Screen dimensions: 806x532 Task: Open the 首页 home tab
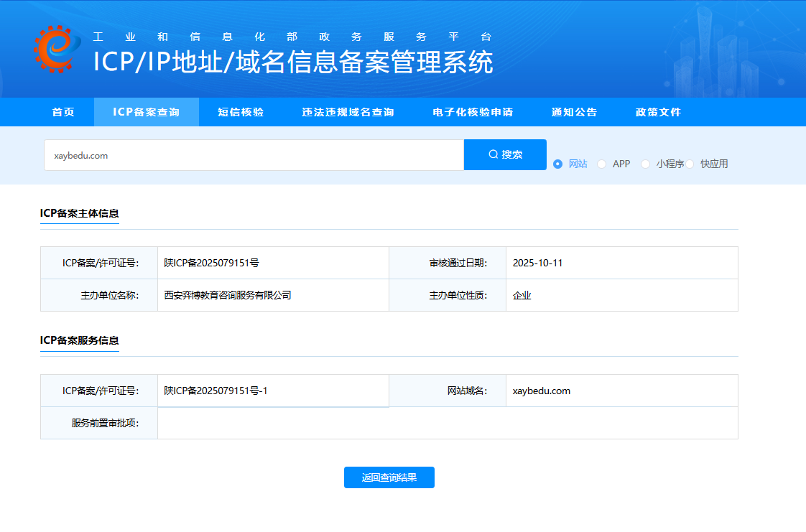tap(63, 112)
